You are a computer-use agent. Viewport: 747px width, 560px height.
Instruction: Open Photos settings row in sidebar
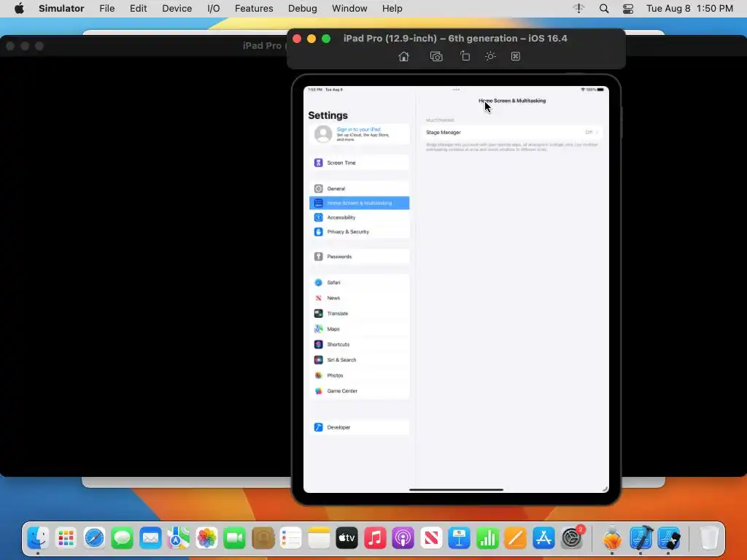359,376
